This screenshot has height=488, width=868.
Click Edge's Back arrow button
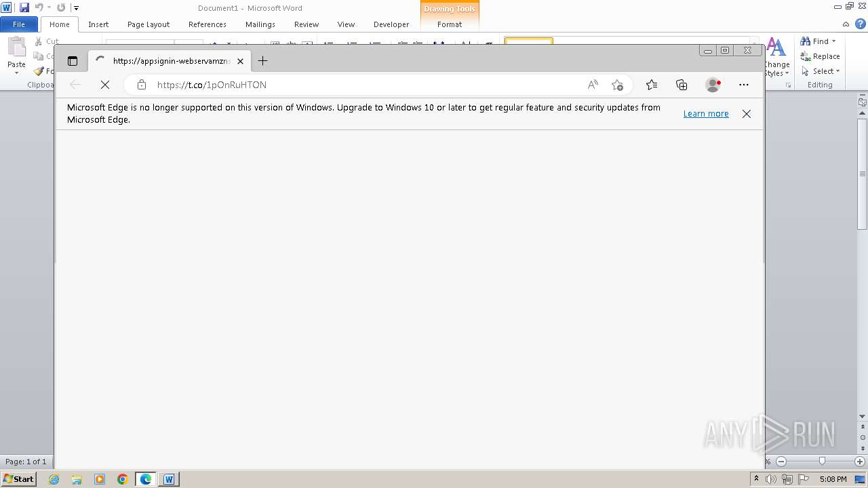pyautogui.click(x=75, y=85)
